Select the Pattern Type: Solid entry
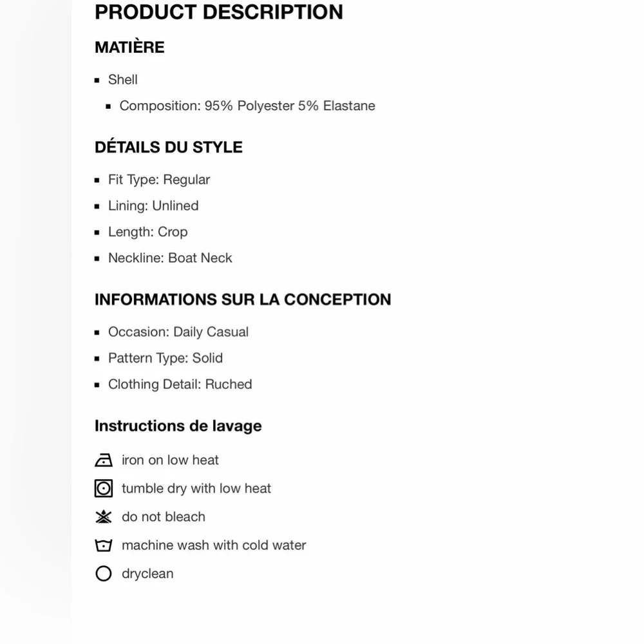644x644 pixels. 166,359
